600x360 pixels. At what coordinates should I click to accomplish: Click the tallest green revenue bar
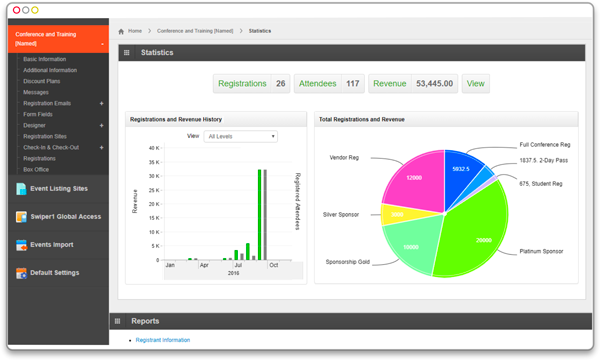click(259, 215)
